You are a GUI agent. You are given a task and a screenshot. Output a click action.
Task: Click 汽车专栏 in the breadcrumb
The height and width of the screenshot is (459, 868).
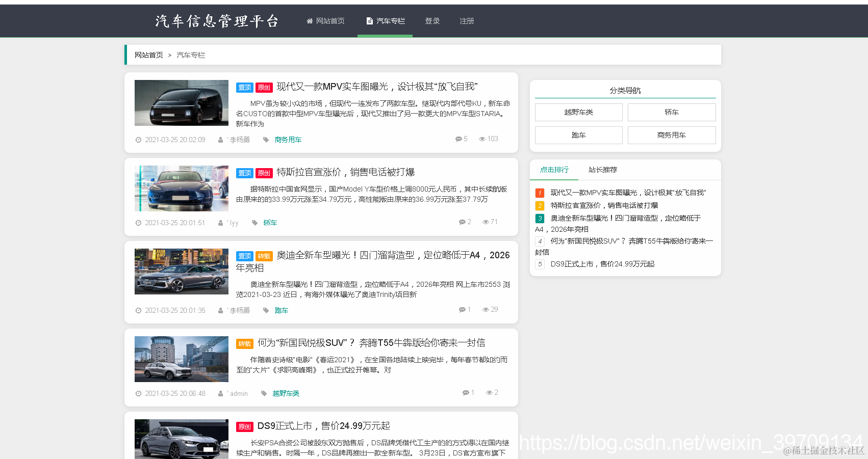click(x=191, y=55)
